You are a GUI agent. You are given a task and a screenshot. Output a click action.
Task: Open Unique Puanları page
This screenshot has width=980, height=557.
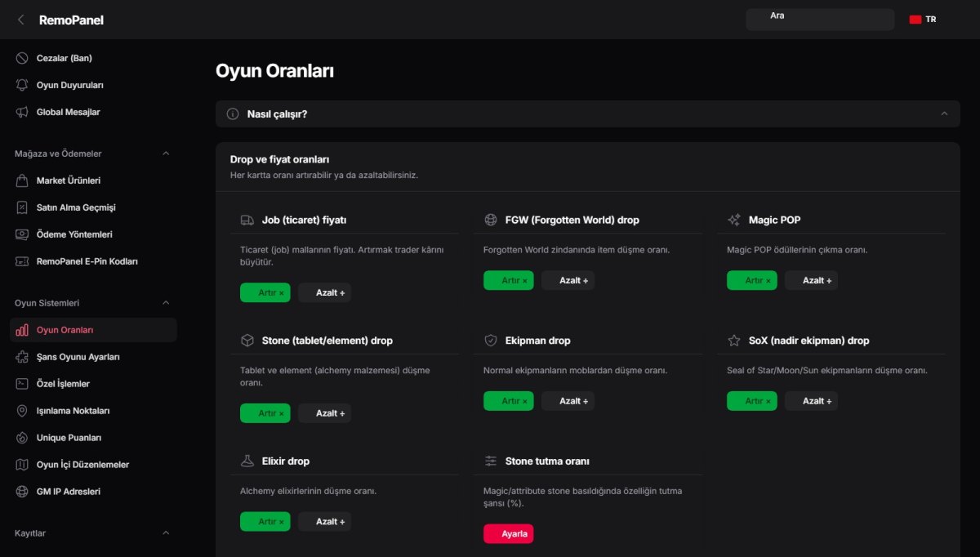tap(93, 438)
